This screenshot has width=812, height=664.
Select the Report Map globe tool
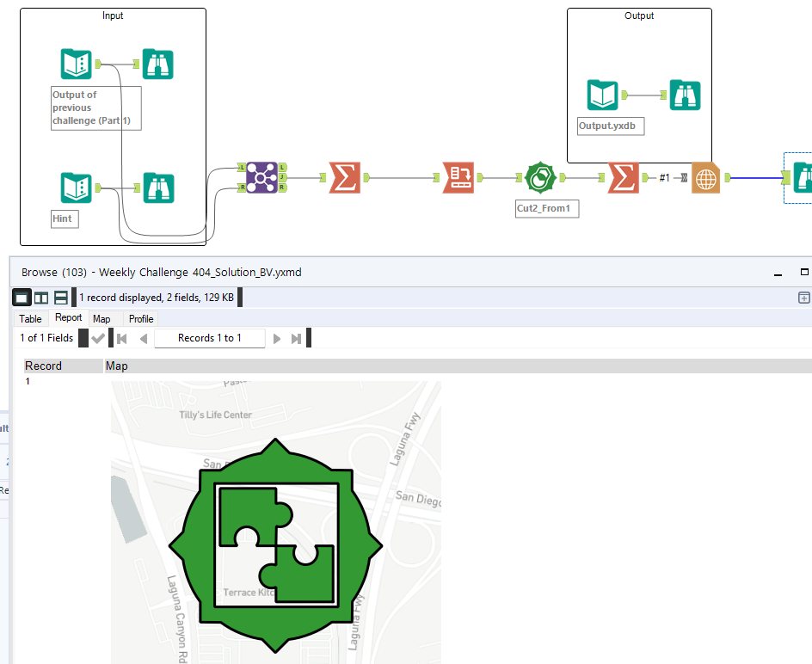[706, 178]
